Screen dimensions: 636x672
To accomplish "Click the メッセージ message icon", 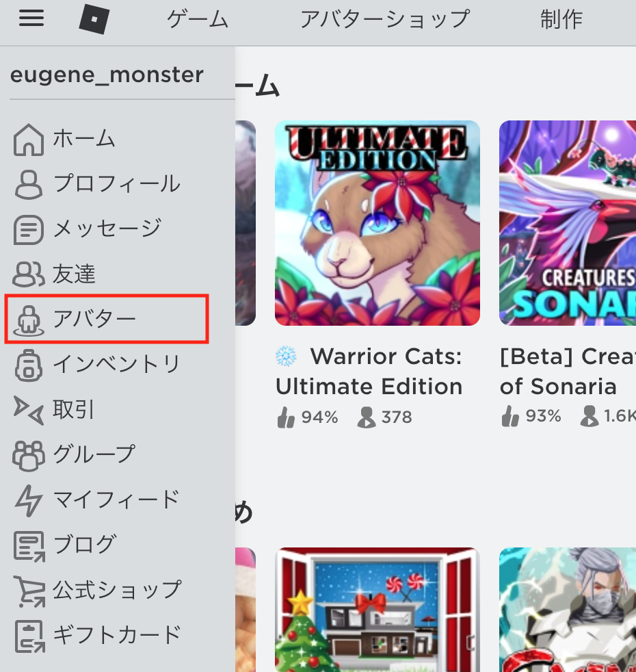I will point(29,230).
